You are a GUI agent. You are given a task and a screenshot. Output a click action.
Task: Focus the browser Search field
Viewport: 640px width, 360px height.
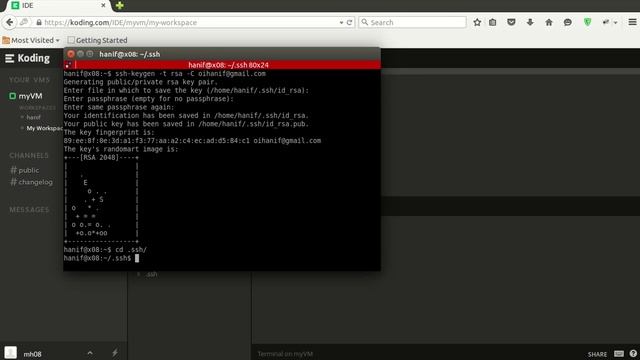(413, 22)
